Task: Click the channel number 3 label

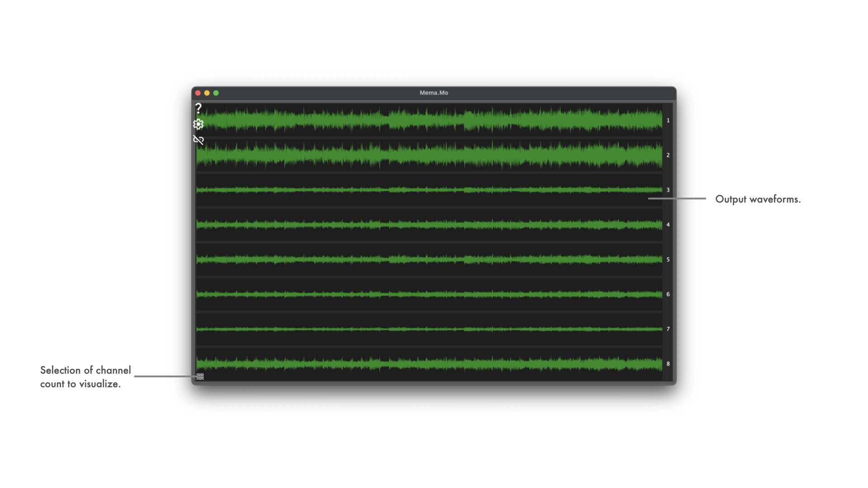Action: tap(668, 190)
